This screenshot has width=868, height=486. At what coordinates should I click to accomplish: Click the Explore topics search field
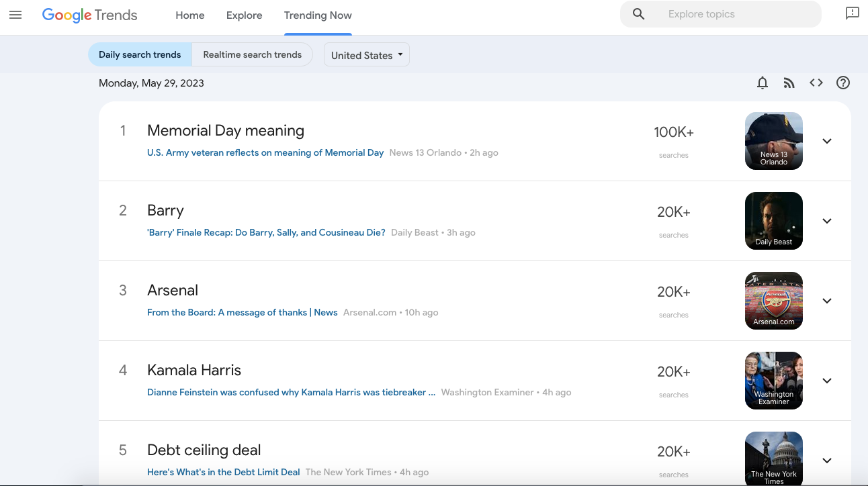click(x=721, y=14)
